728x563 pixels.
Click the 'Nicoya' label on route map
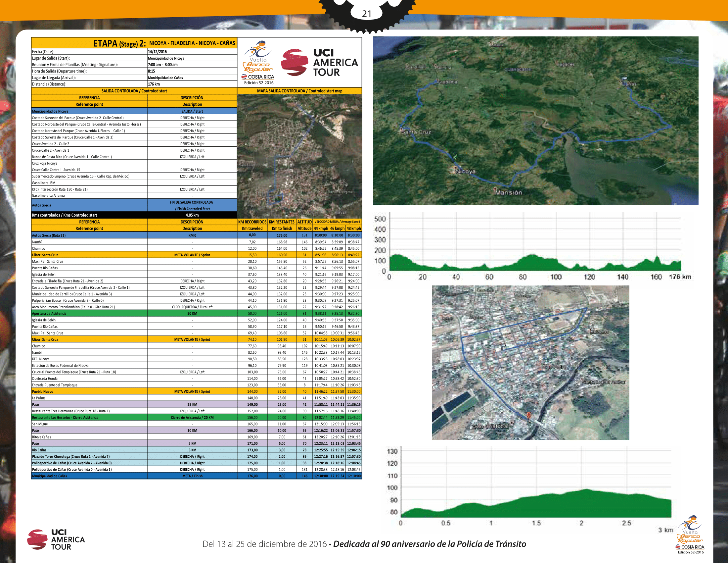pyautogui.click(x=466, y=172)
